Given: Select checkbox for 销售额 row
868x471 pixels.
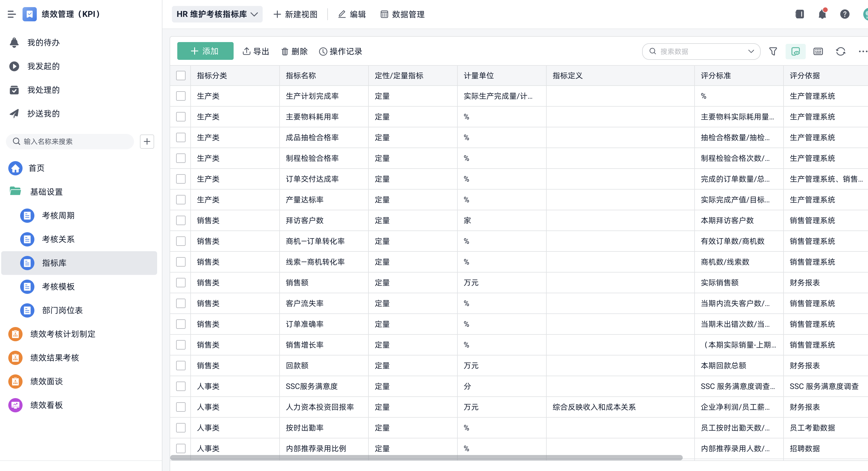Looking at the screenshot, I should [x=181, y=283].
